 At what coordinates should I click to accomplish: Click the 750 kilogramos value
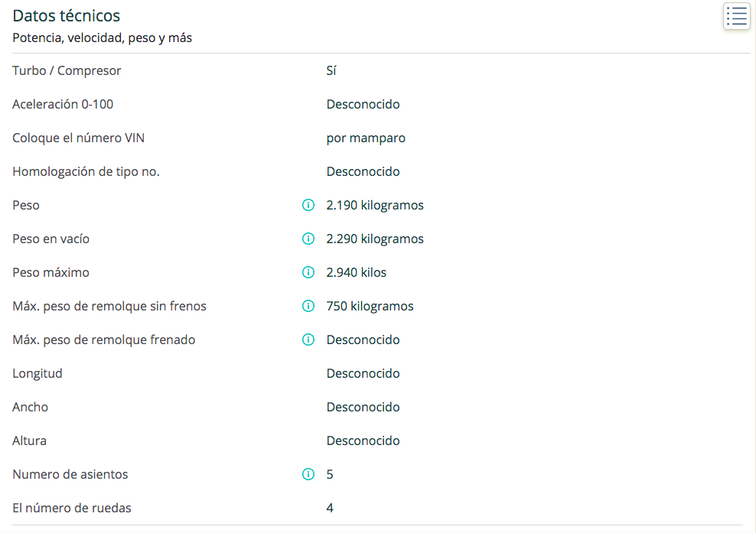pos(370,307)
